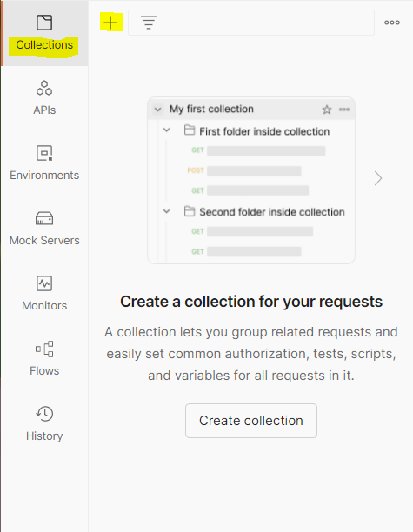Open the Mock Servers tab

coord(44,229)
